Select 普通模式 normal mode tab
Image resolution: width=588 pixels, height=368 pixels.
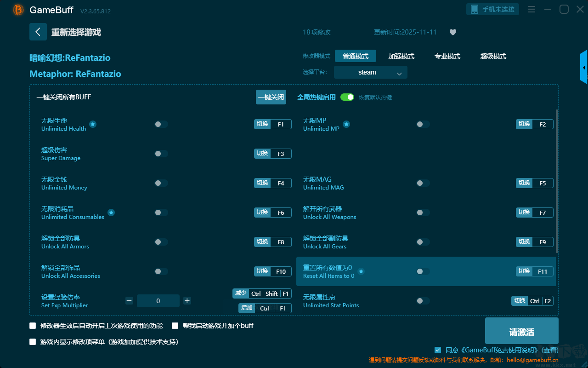click(356, 56)
